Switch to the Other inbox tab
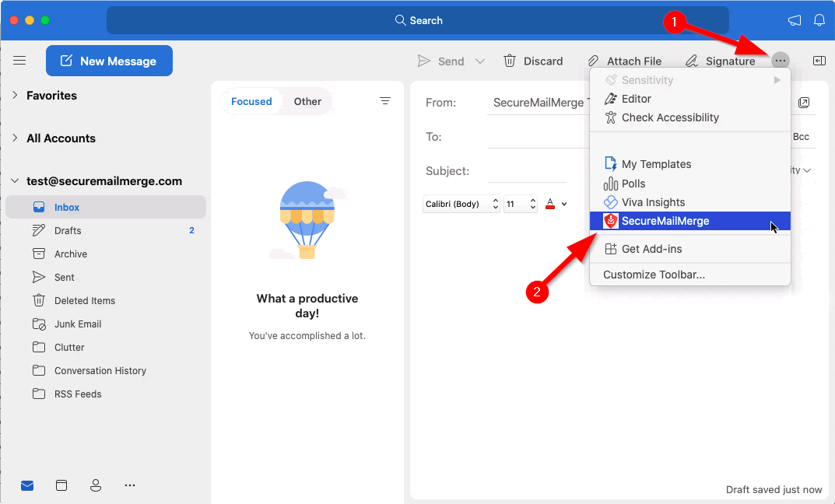This screenshot has height=504, width=835. (x=307, y=101)
